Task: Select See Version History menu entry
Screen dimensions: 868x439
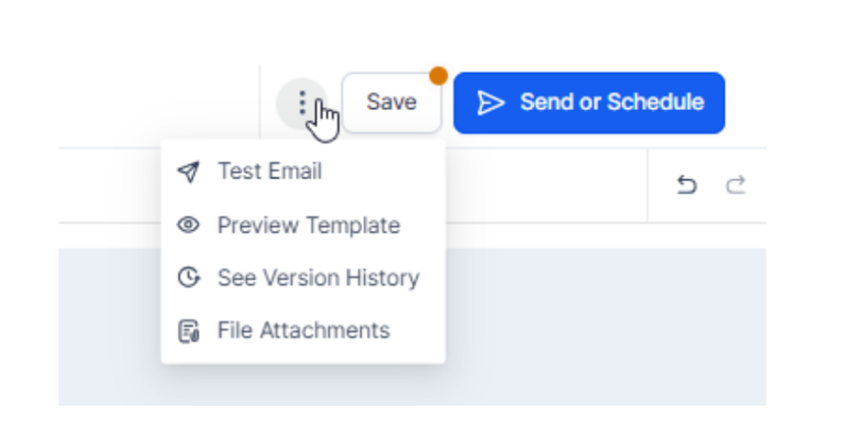Action: (318, 278)
